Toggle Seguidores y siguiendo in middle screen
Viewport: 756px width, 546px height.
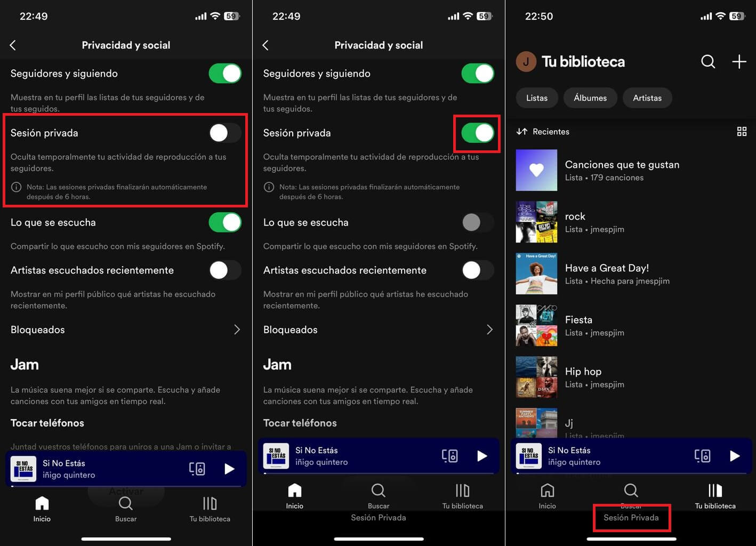[478, 74]
